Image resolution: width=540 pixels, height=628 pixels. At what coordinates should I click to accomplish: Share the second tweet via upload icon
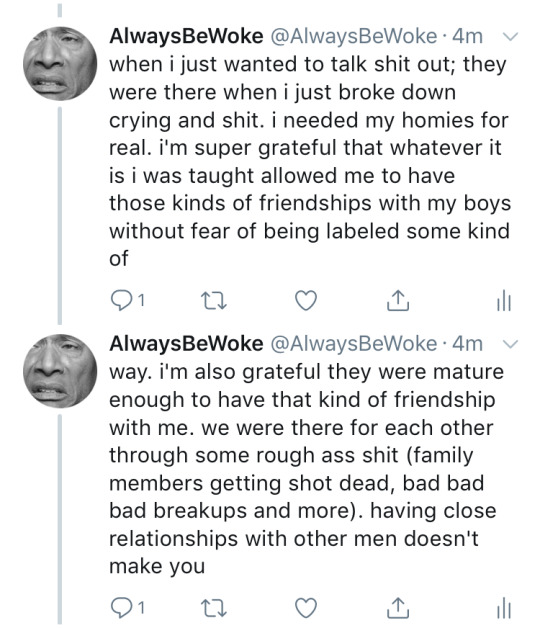click(398, 608)
